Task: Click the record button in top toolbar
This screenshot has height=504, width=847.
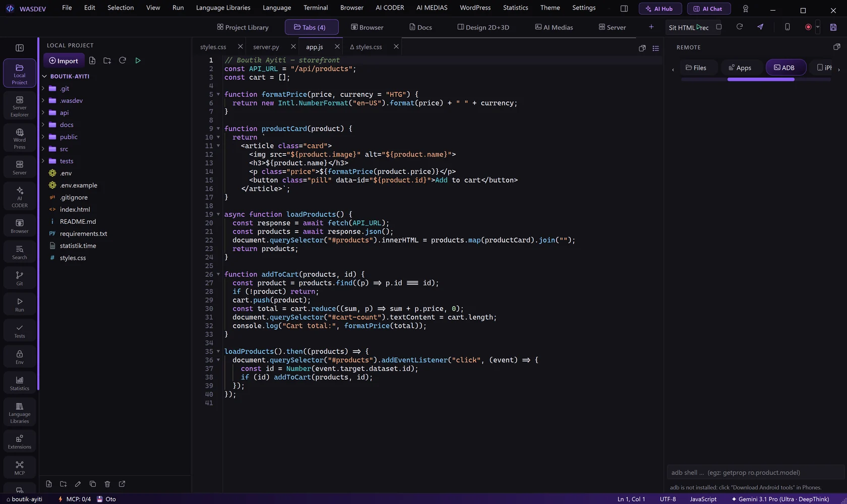Action: point(808,27)
